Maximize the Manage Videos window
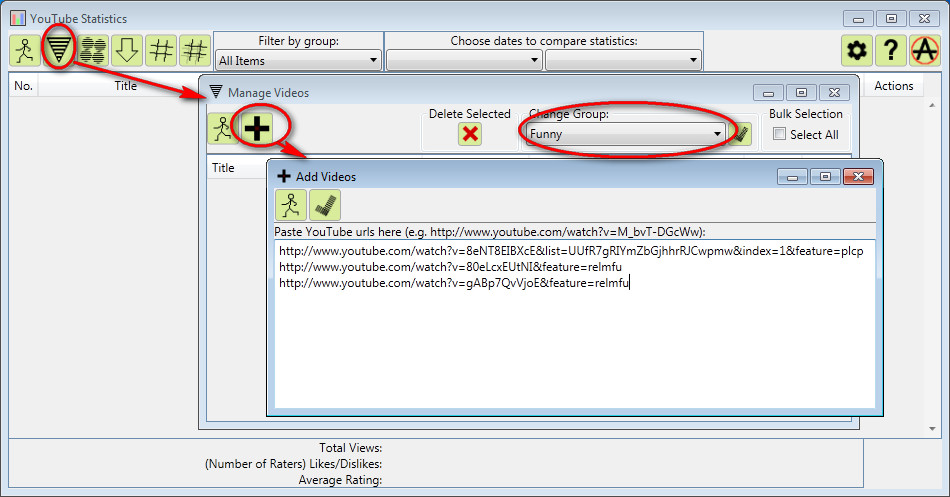 pos(801,93)
